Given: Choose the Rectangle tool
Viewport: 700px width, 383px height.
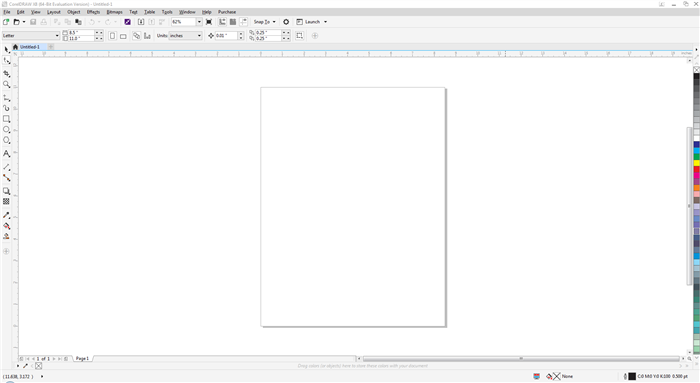Looking at the screenshot, I should [x=6, y=119].
